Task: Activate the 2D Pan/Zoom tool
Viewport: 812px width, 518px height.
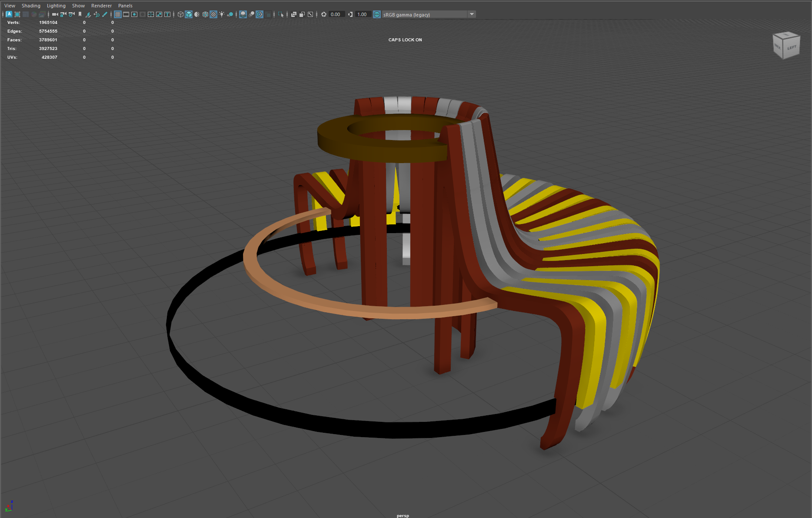Action: (x=97, y=14)
